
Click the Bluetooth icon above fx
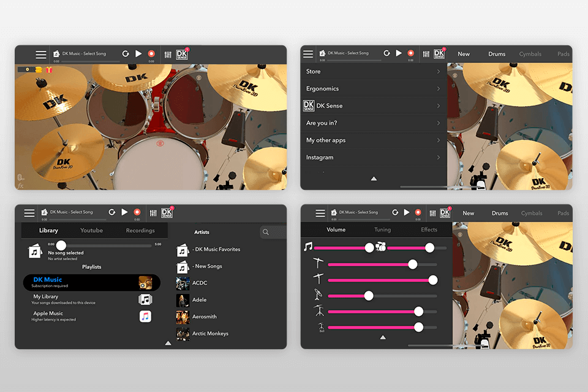click(x=20, y=177)
